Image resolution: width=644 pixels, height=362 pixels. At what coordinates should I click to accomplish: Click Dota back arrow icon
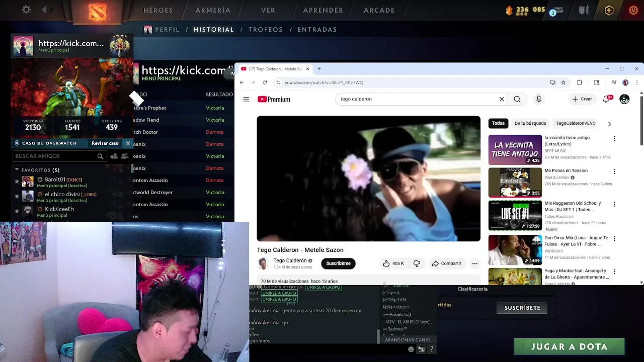coord(44,10)
